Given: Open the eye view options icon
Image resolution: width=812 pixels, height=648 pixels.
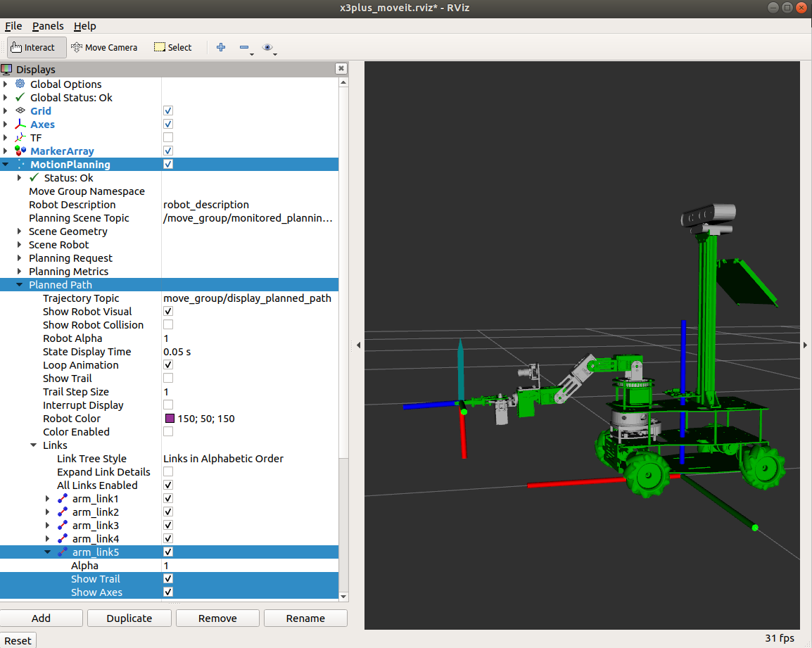Looking at the screenshot, I should pyautogui.click(x=267, y=48).
